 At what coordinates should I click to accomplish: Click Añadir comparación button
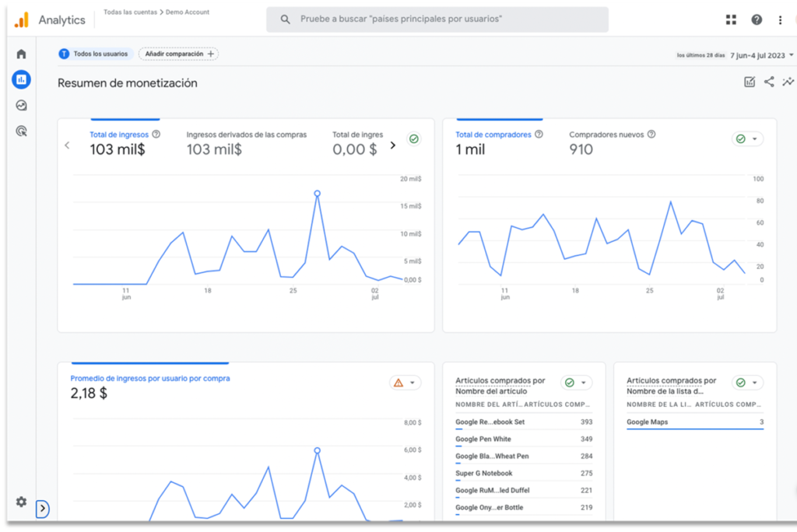pos(179,54)
